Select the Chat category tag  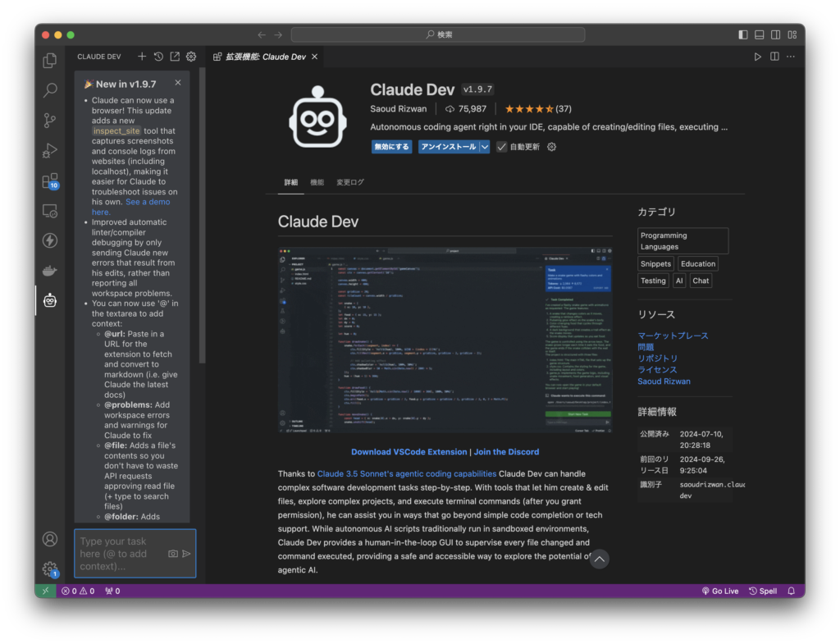(701, 281)
